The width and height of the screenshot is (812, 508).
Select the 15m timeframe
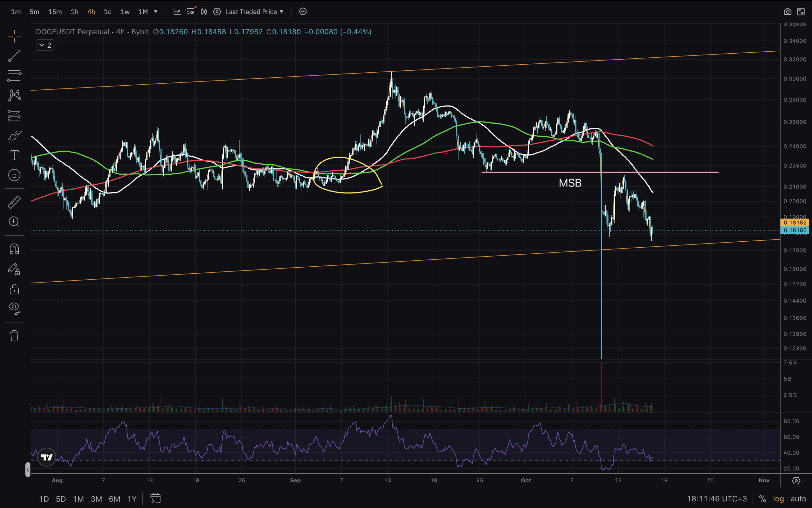[x=55, y=12]
